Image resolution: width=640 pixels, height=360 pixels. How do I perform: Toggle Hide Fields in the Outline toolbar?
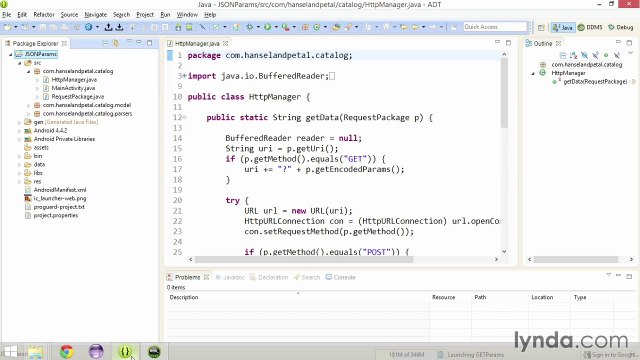pyautogui.click(x=584, y=55)
